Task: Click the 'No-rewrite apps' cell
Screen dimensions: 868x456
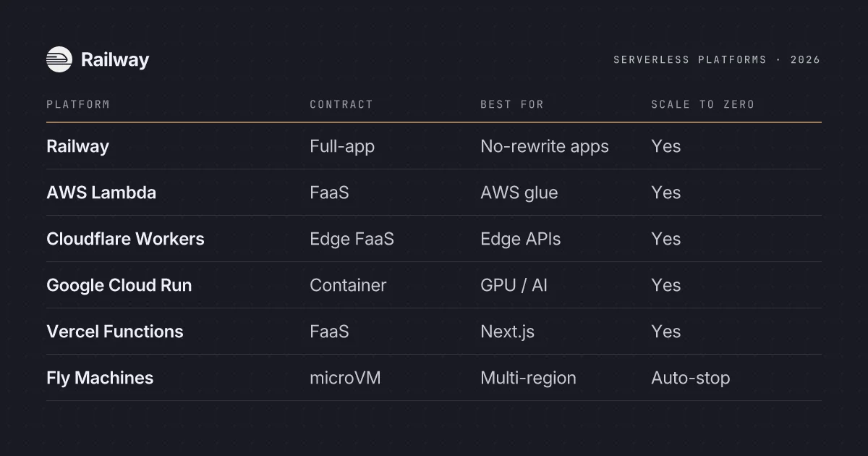Action: (545, 146)
